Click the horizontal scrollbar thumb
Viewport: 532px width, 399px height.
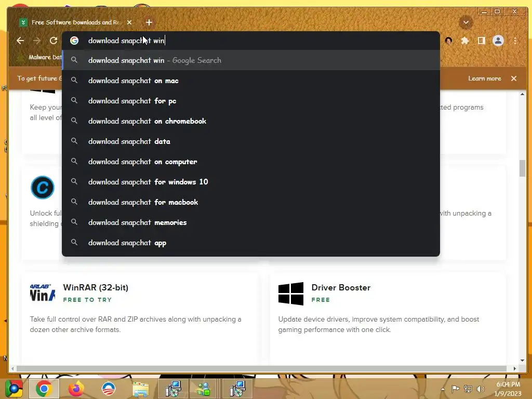261,368
